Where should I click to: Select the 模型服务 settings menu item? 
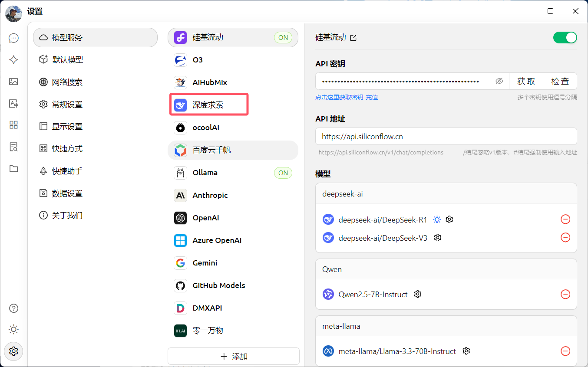tap(95, 38)
